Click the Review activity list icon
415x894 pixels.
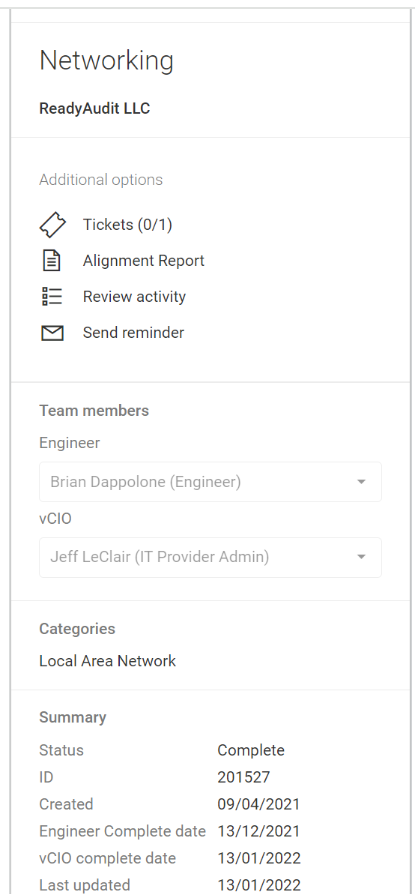tap(52, 296)
